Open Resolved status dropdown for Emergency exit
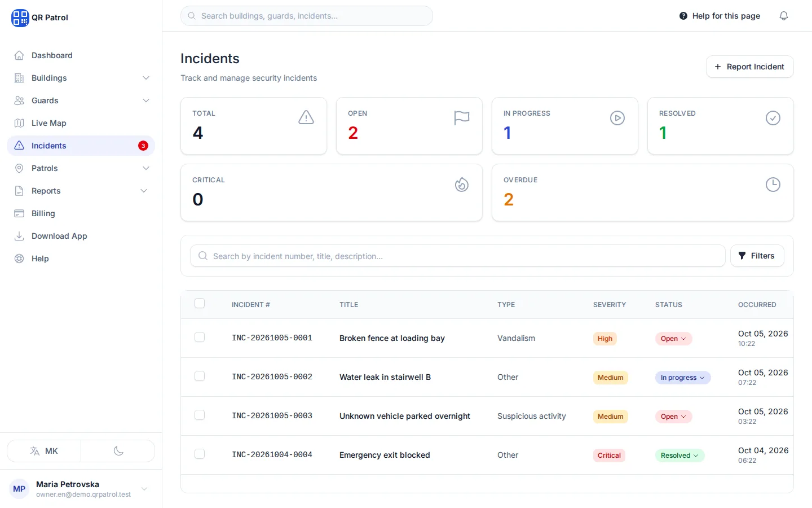 point(679,456)
